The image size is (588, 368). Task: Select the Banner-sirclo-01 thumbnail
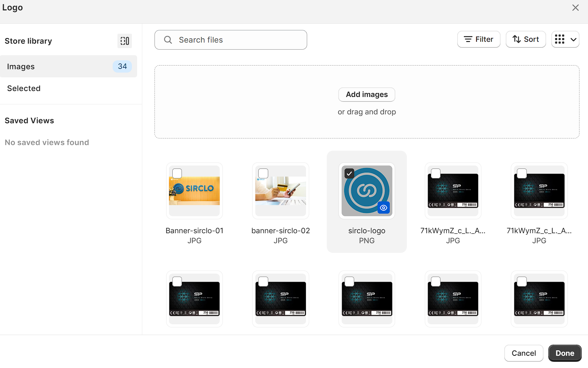(x=195, y=191)
